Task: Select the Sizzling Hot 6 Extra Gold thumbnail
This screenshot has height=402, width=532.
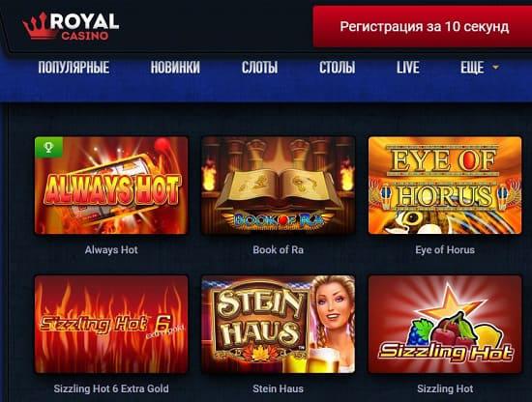Action: click(x=111, y=325)
